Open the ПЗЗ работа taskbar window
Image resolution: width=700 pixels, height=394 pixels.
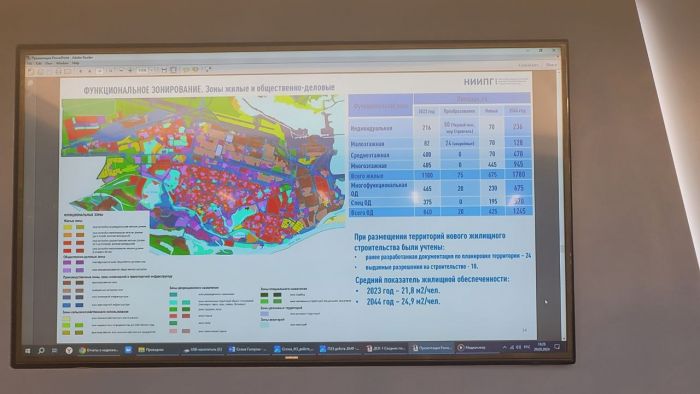340,348
